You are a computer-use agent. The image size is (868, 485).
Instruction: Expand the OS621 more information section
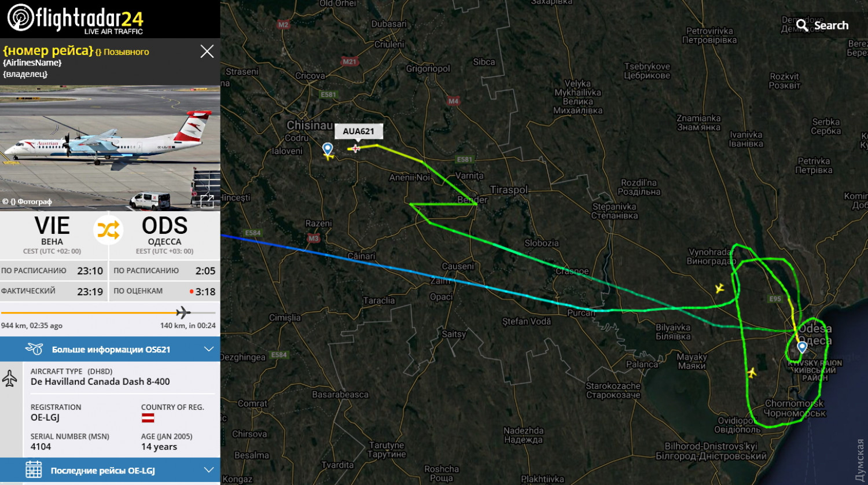coord(110,349)
